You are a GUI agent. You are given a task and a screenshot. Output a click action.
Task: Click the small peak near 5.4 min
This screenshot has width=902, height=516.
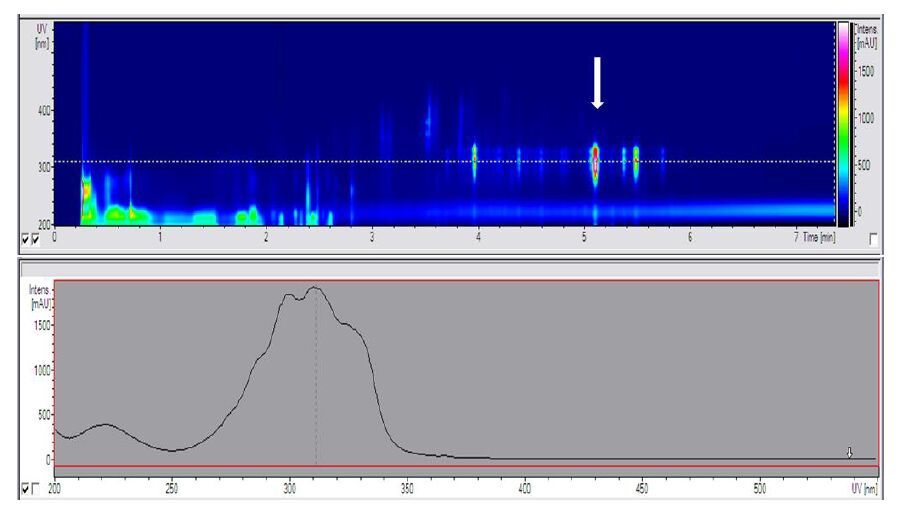[x=624, y=159]
